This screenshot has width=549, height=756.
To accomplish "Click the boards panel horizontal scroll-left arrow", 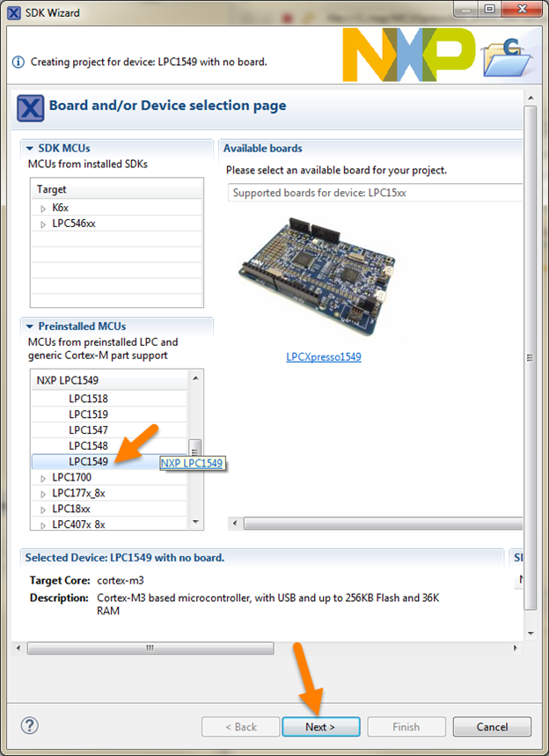I will point(235,523).
